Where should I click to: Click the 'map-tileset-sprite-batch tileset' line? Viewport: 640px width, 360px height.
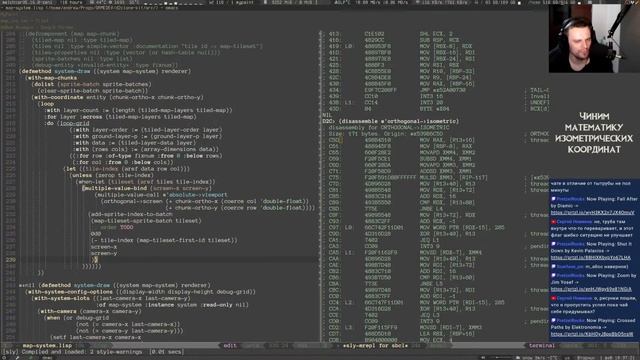pos(146,221)
